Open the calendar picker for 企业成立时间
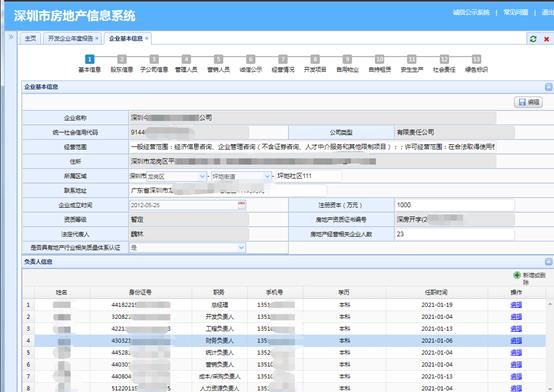This screenshot has height=392, width=554. [x=242, y=205]
